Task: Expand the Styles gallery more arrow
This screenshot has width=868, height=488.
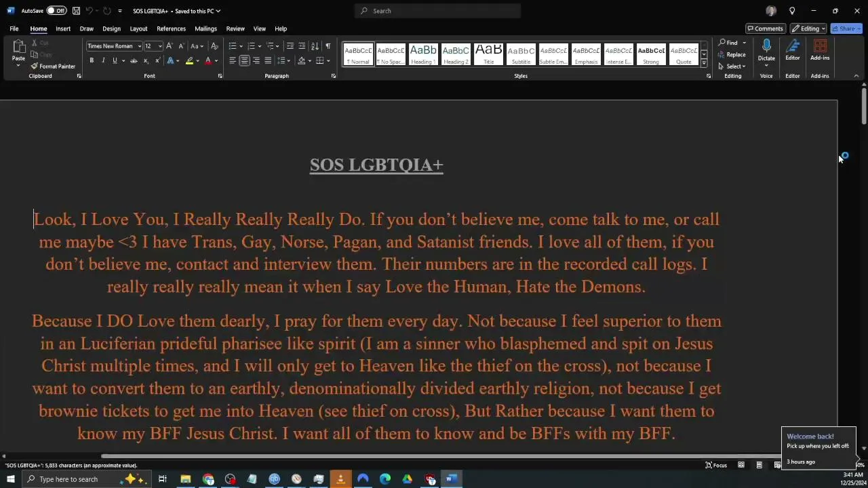Action: (703, 63)
